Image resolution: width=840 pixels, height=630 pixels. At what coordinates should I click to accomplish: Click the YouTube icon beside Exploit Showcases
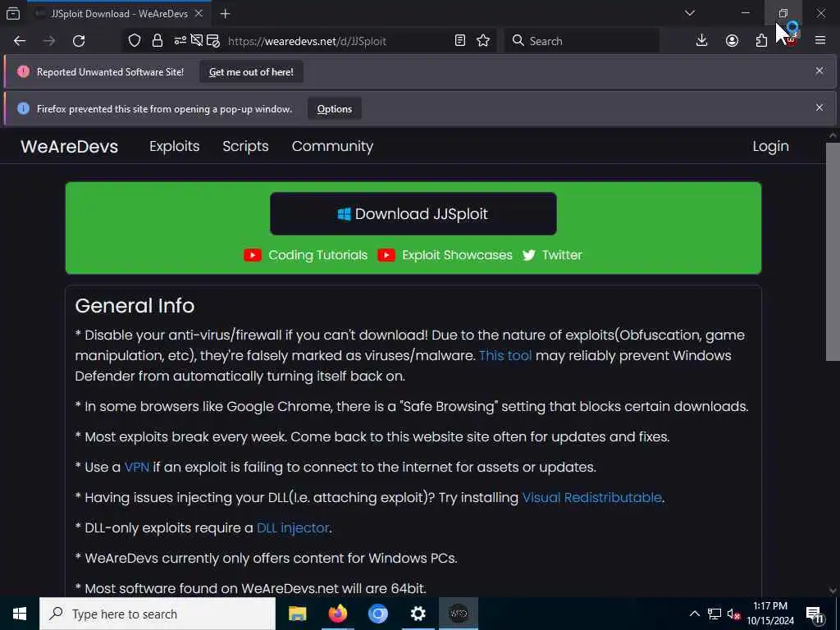click(386, 255)
